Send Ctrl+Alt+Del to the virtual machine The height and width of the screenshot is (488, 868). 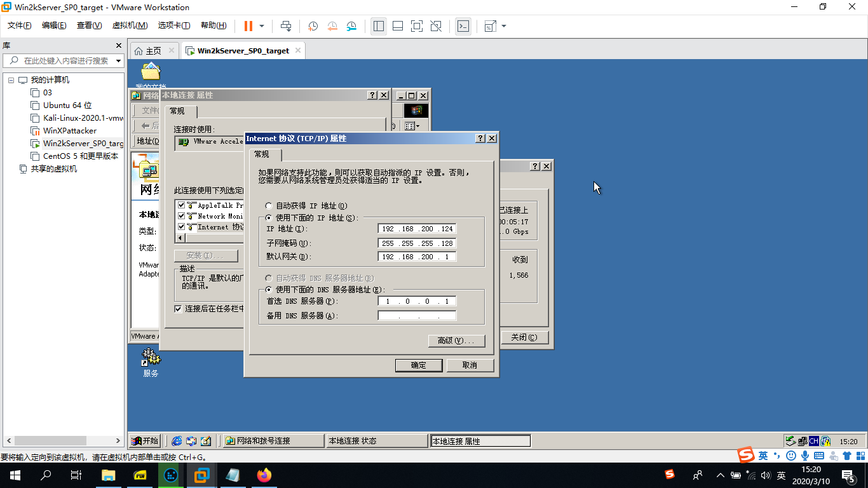(286, 26)
